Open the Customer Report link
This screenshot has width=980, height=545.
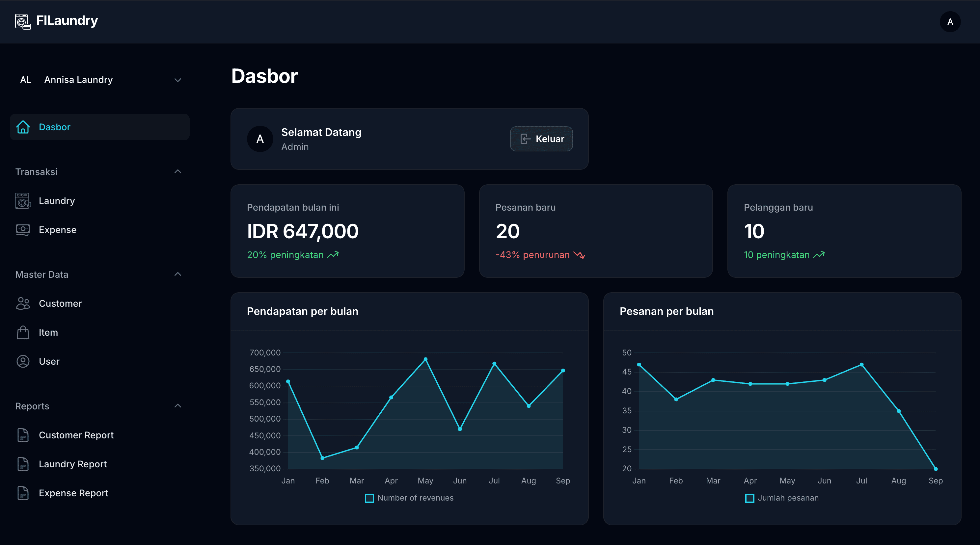[100, 435]
